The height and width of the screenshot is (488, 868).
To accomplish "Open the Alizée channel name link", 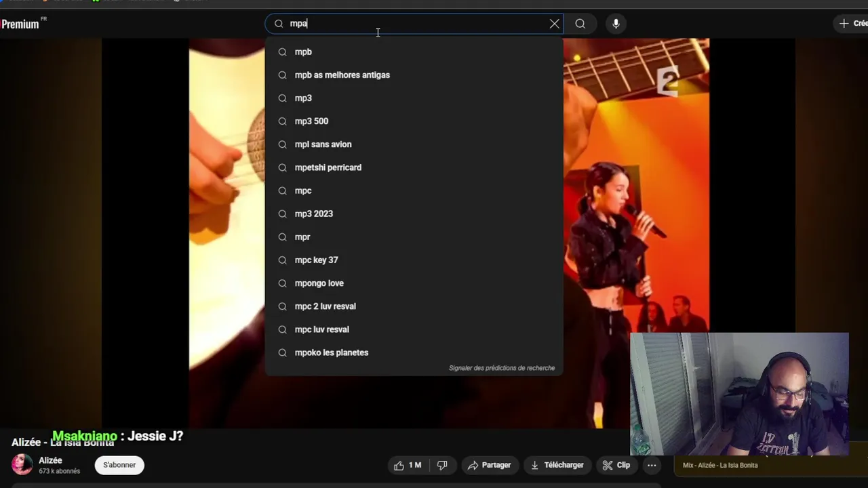I will (50, 460).
